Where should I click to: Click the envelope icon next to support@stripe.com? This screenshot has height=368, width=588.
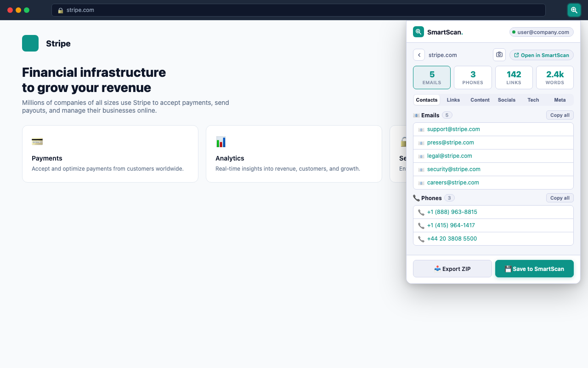[x=421, y=130]
